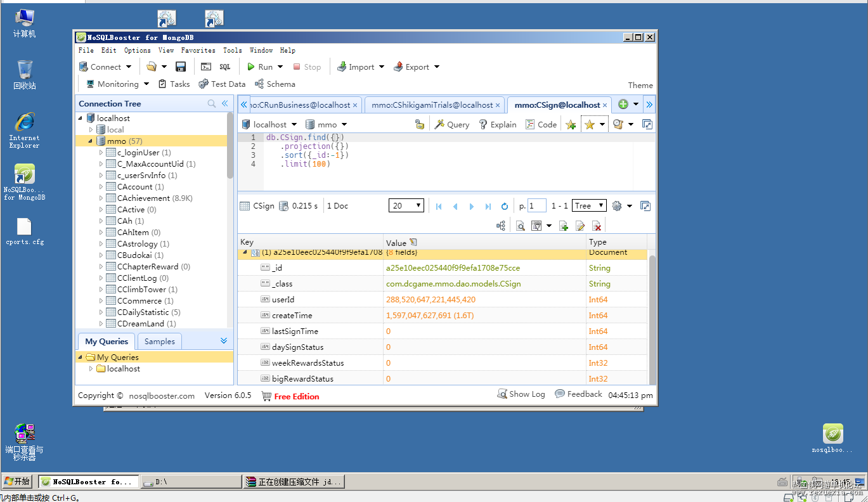Go to previous page of results
868x502 pixels.
pyautogui.click(x=455, y=206)
